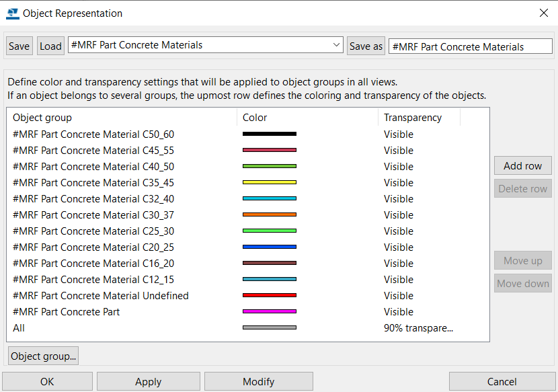Viewport: 558px width, 392px height.
Task: Click the Object Representation title bar icon
Action: click(x=13, y=13)
